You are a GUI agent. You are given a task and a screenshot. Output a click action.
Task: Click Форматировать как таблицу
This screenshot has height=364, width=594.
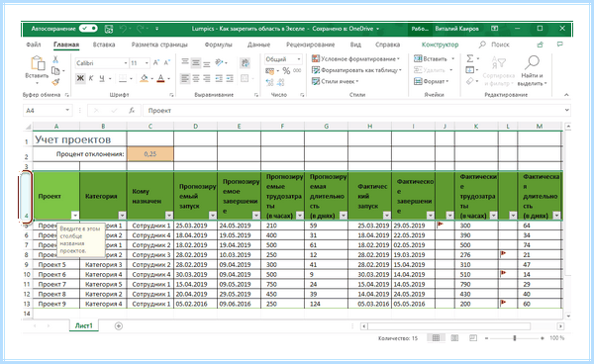coord(356,70)
